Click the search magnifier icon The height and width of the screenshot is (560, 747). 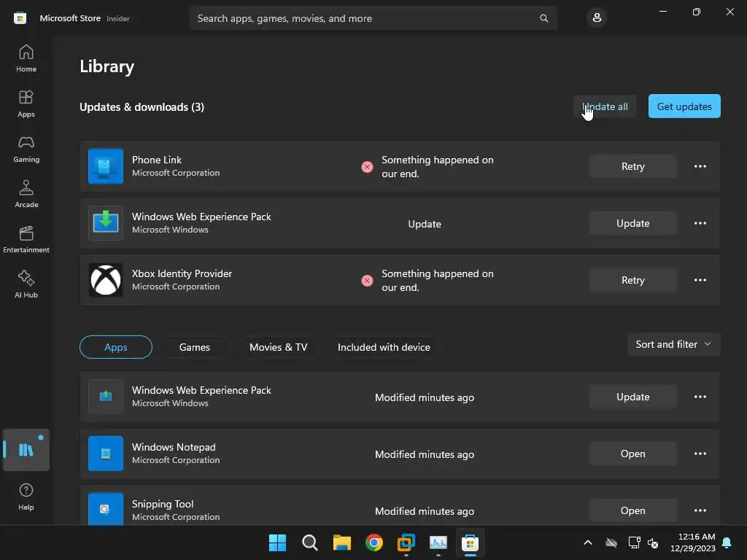pyautogui.click(x=543, y=18)
